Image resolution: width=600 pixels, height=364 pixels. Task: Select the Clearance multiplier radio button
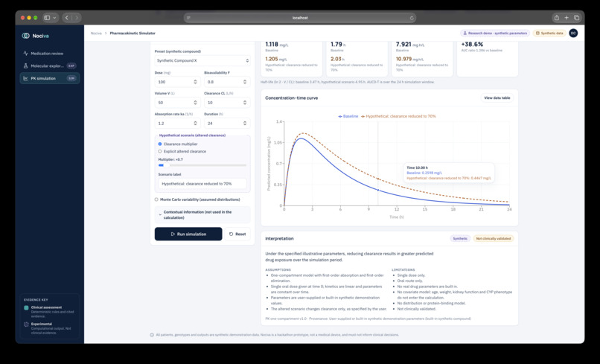[160, 144]
